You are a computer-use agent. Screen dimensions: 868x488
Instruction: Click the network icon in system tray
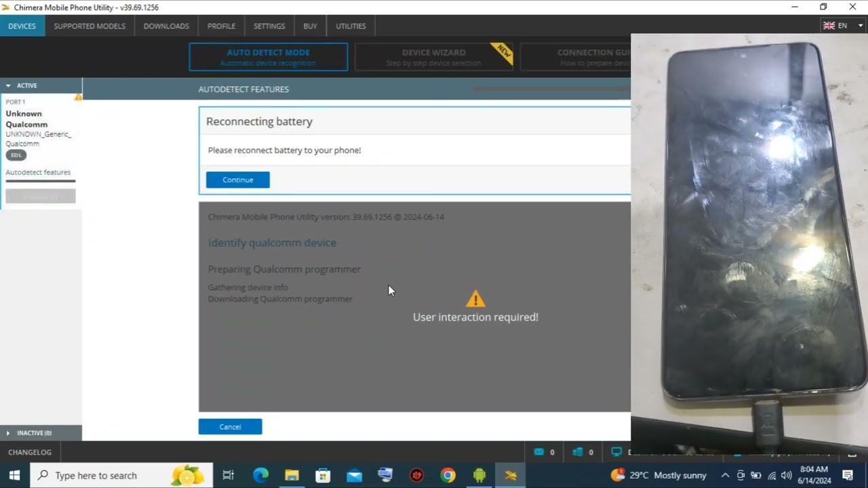[x=771, y=475]
